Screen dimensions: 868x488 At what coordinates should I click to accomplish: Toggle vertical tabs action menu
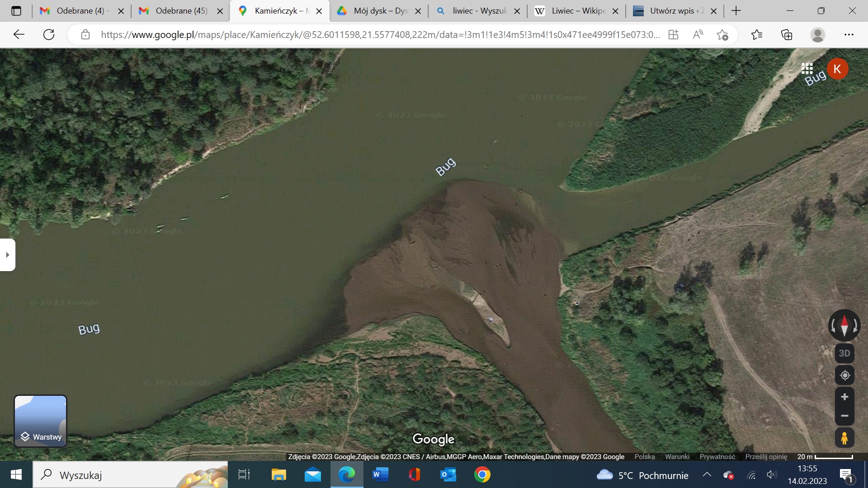click(x=16, y=11)
